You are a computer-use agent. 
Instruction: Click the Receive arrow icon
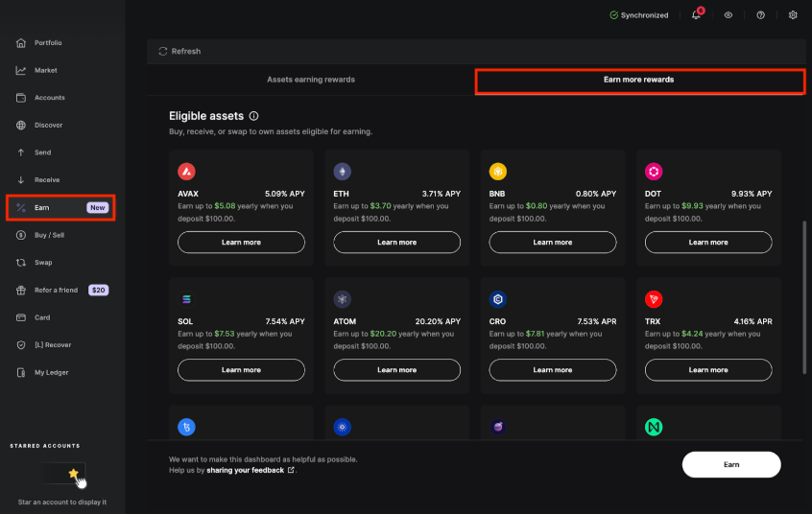[x=21, y=179]
